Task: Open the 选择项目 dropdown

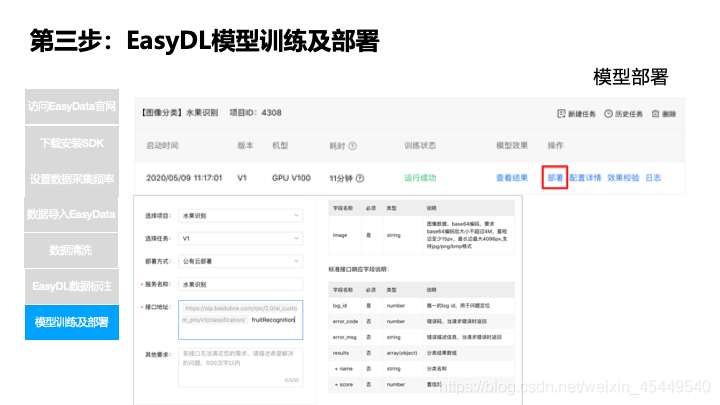Action: pos(241,215)
